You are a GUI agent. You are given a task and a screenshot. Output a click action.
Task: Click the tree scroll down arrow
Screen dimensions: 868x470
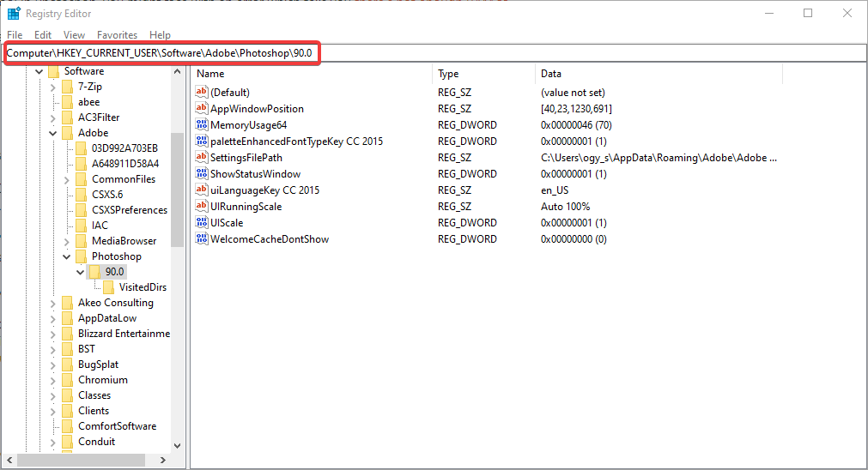pyautogui.click(x=177, y=446)
